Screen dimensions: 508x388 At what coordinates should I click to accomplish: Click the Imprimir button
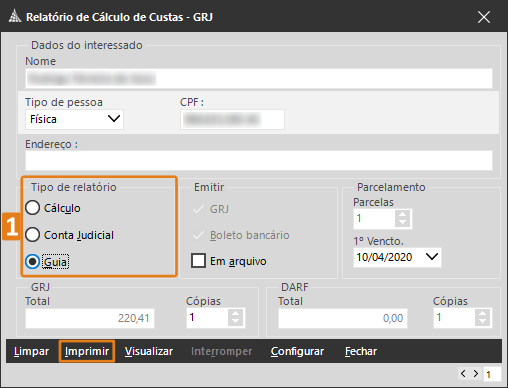point(87,351)
